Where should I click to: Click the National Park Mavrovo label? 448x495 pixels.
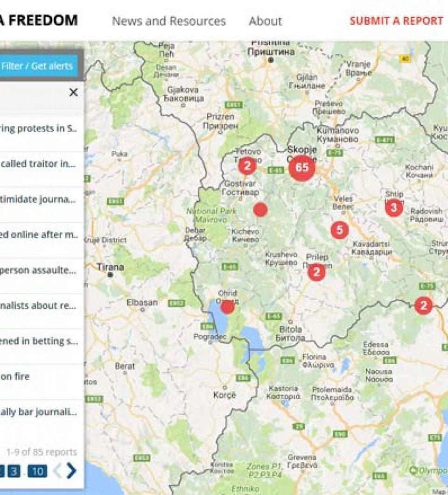[211, 215]
